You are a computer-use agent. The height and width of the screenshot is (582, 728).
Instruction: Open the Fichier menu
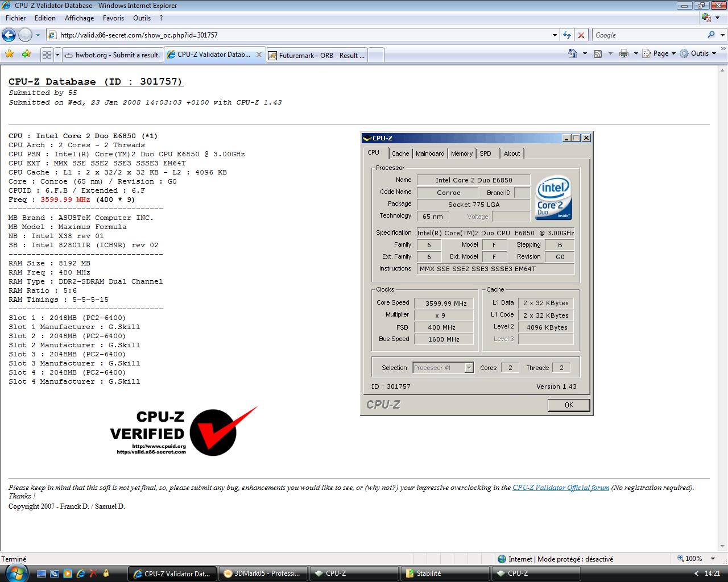click(16, 18)
